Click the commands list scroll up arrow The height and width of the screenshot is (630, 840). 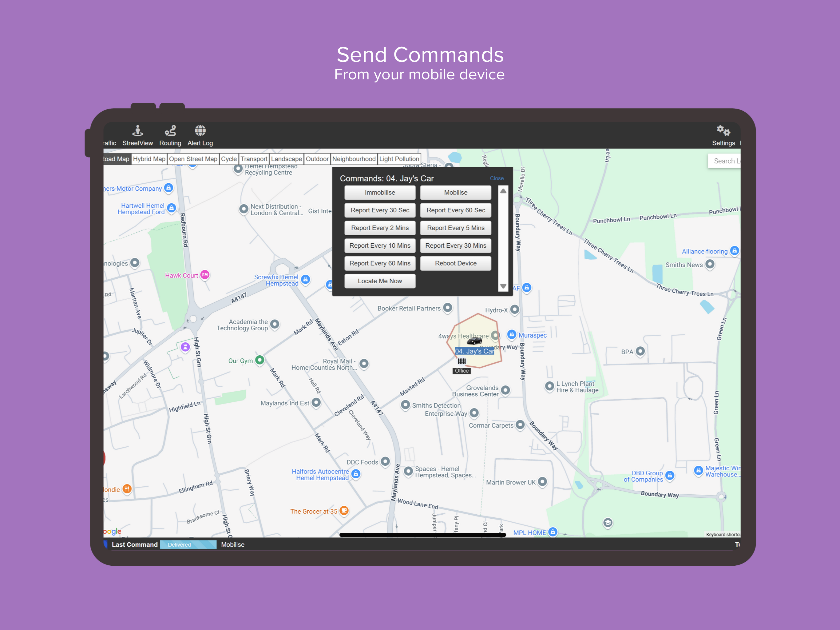tap(503, 191)
